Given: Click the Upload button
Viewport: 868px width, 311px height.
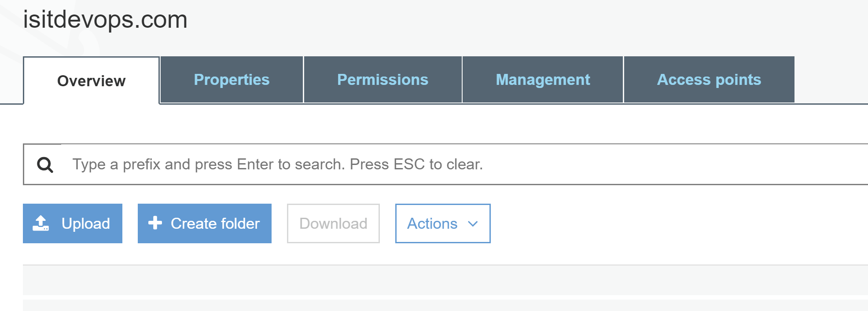Looking at the screenshot, I should tap(73, 223).
